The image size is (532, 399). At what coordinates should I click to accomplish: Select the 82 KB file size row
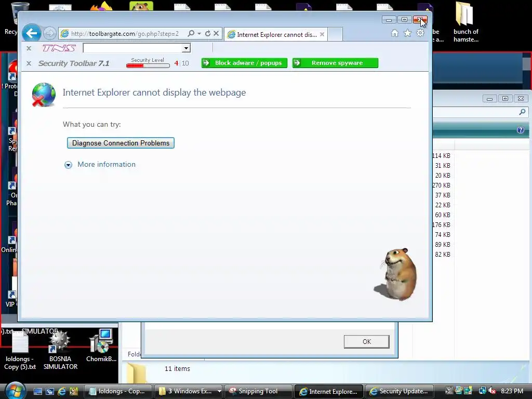pyautogui.click(x=443, y=254)
